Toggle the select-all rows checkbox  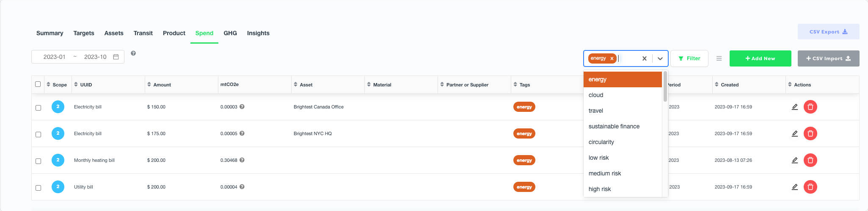38,84
